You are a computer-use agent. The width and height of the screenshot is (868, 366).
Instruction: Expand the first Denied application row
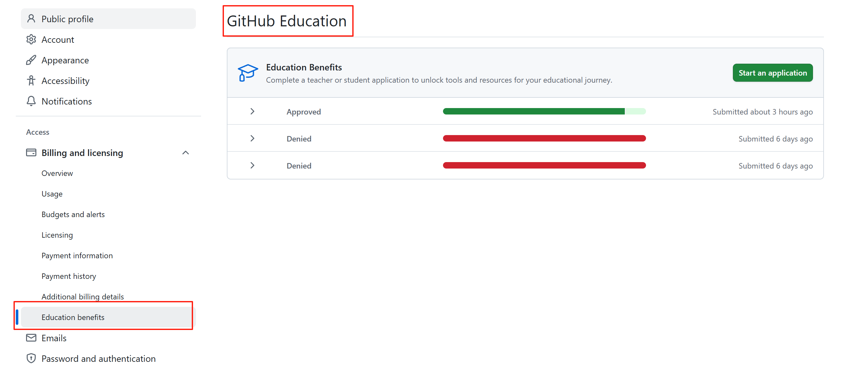tap(252, 138)
